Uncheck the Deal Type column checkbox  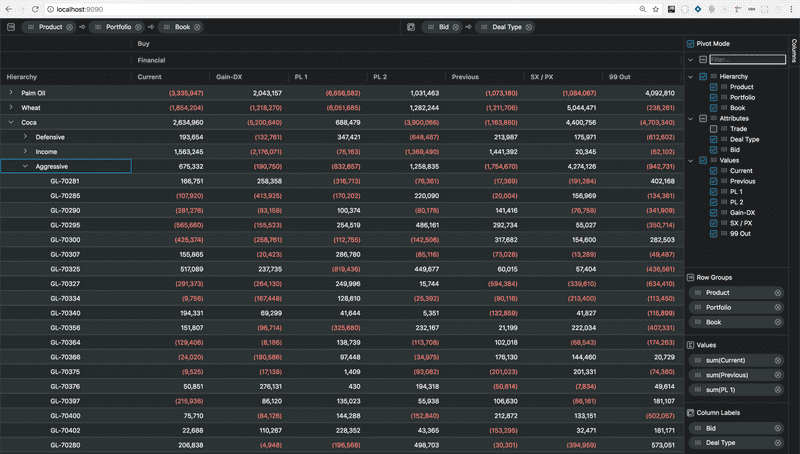coord(713,139)
